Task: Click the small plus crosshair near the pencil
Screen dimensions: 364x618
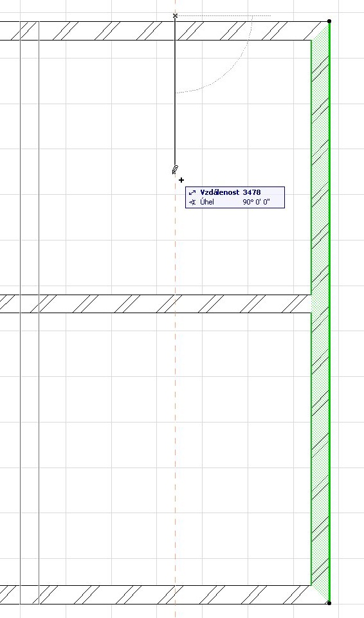Action: pyautogui.click(x=181, y=180)
